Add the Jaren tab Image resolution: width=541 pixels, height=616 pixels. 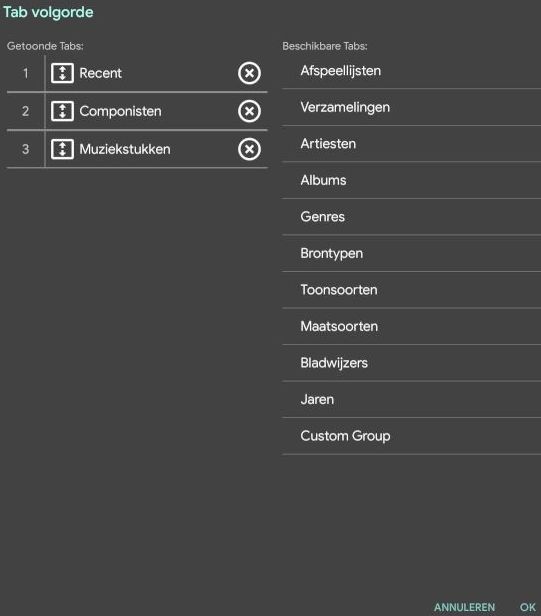tap(411, 400)
